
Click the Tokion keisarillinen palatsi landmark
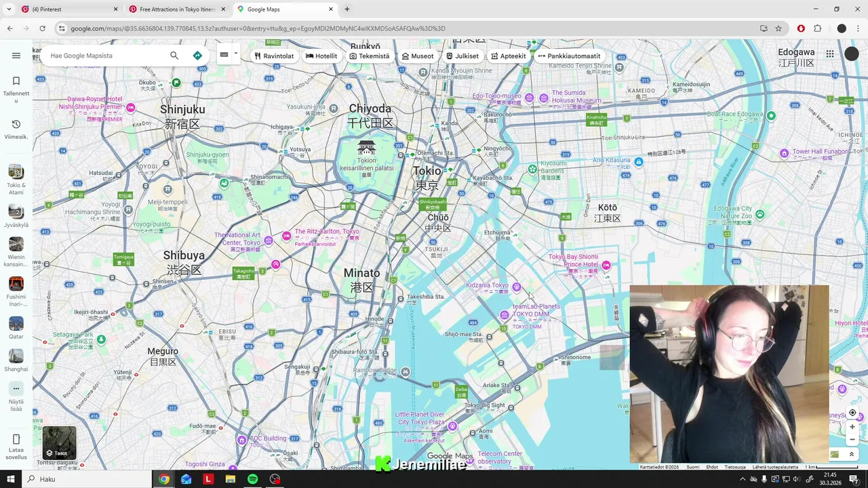click(x=366, y=147)
